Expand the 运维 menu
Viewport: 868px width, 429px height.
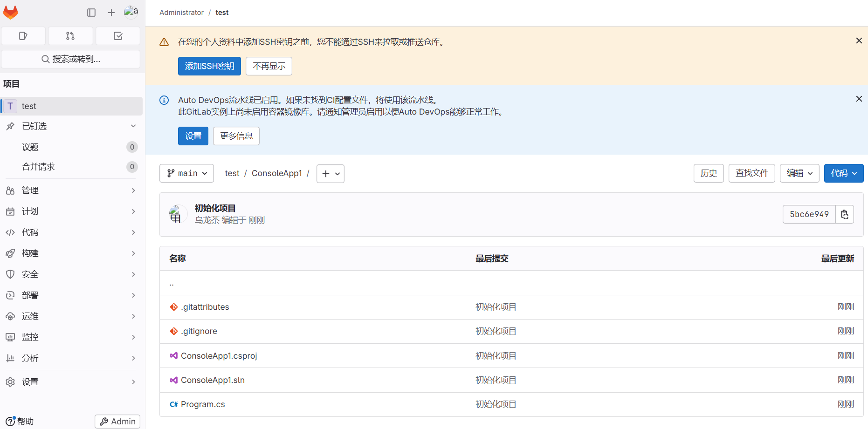click(72, 316)
